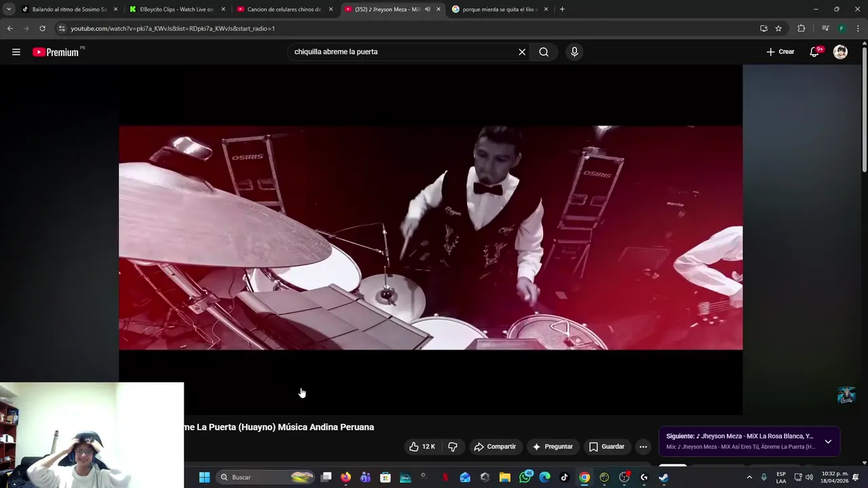The image size is (868, 488).
Task: Open Microsoft Edge from the taskbar
Action: tap(545, 477)
